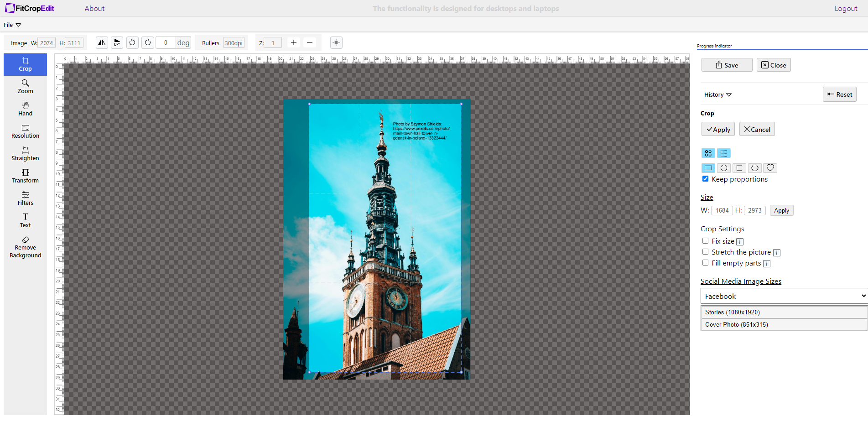Select the rectangle crop shape
Screen dimensions: 868x422
708,168
